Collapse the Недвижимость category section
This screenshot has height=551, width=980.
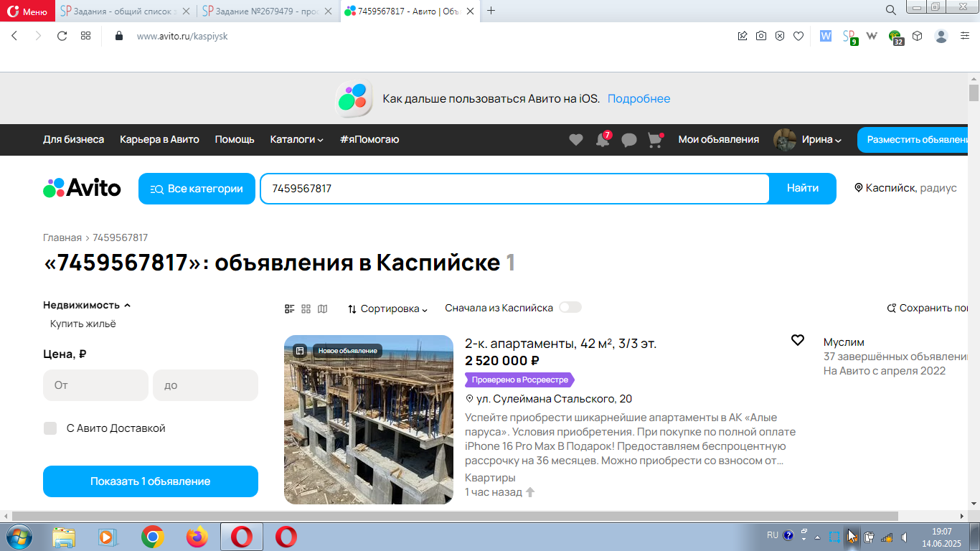click(87, 305)
